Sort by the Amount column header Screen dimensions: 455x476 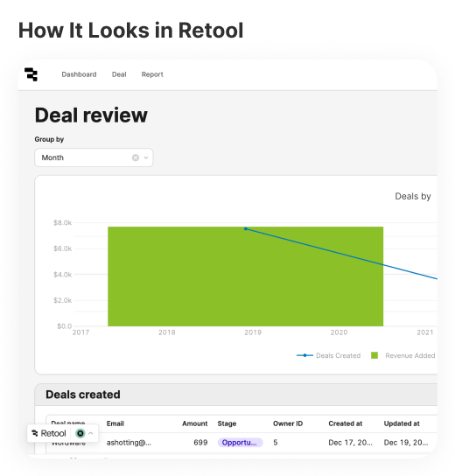[195, 423]
